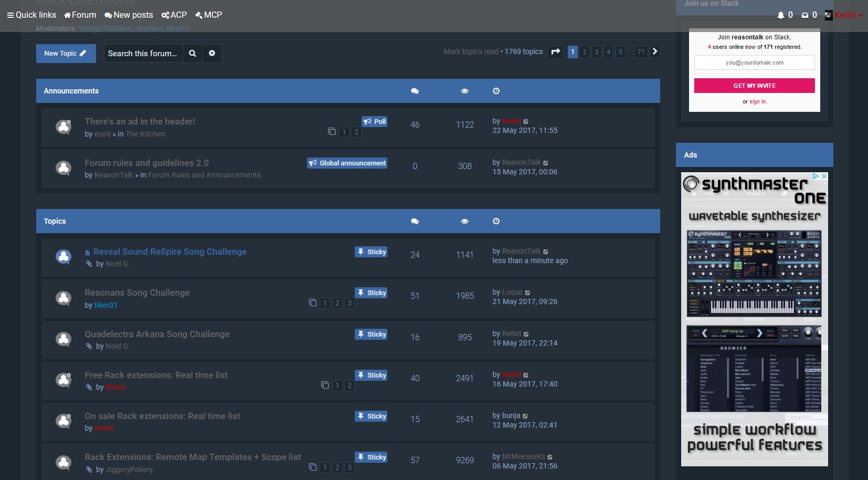Open the Quick links menu

[31, 15]
